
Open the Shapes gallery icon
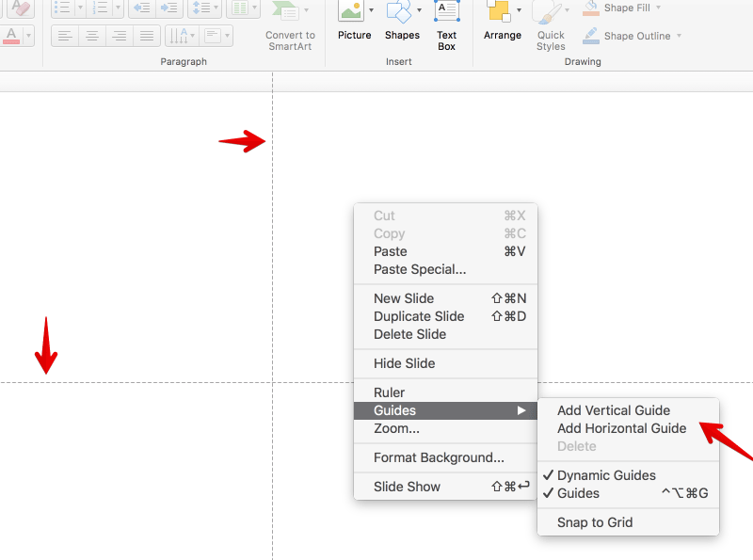tap(399, 13)
